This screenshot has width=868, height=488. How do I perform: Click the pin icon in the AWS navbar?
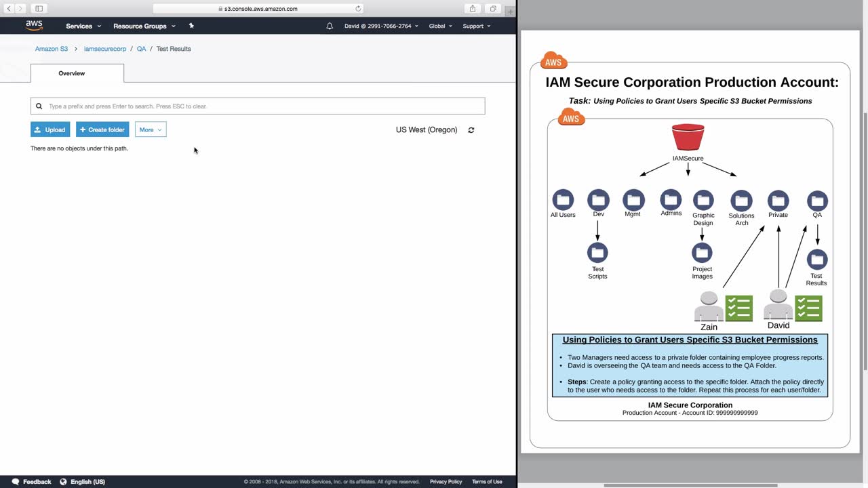[x=191, y=26]
